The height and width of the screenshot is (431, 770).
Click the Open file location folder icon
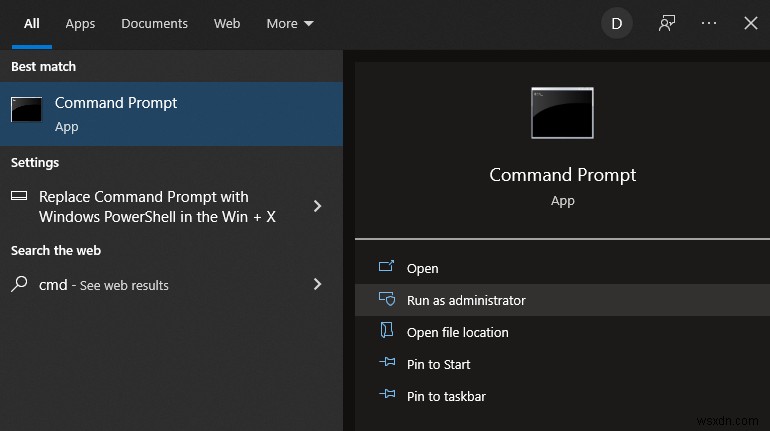[387, 330]
